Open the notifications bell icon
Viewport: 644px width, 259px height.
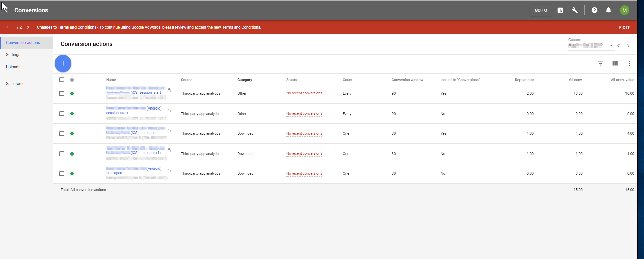(608, 10)
